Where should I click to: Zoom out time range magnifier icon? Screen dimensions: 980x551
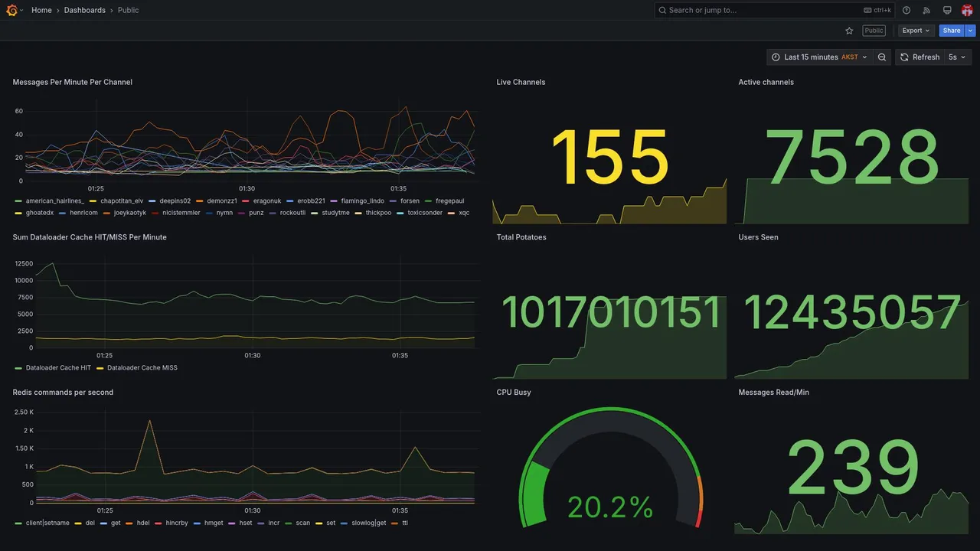882,57
